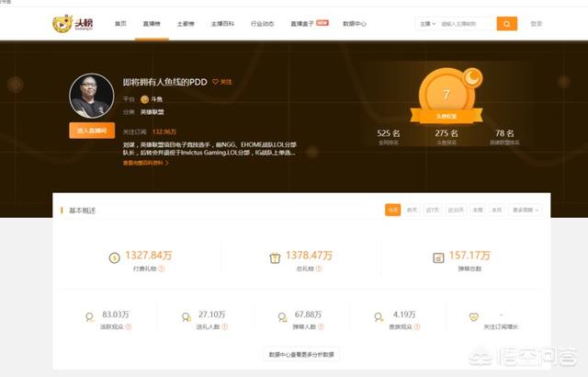The width and height of the screenshot is (588, 377).
Task: Click the 基本概述 section heading
Action: [82, 211]
